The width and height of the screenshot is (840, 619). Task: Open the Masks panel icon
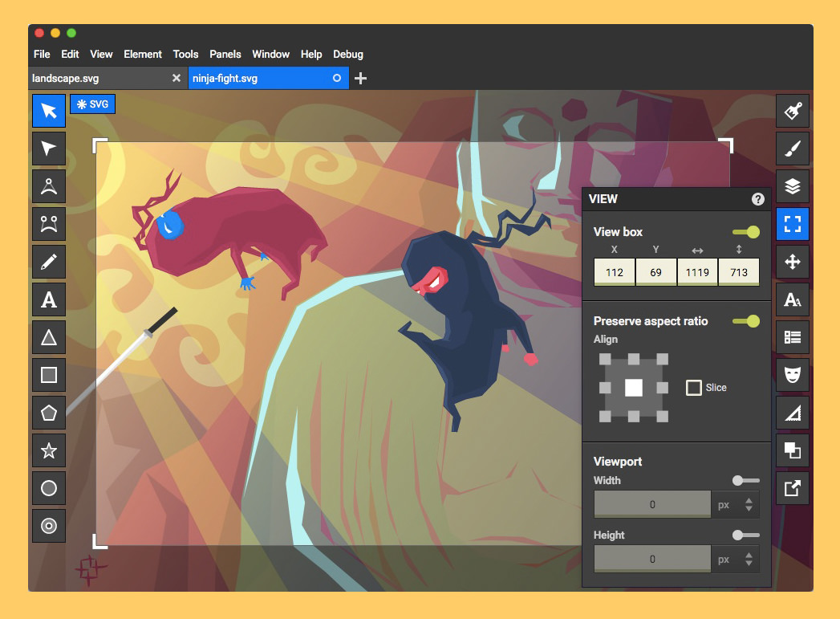point(793,375)
